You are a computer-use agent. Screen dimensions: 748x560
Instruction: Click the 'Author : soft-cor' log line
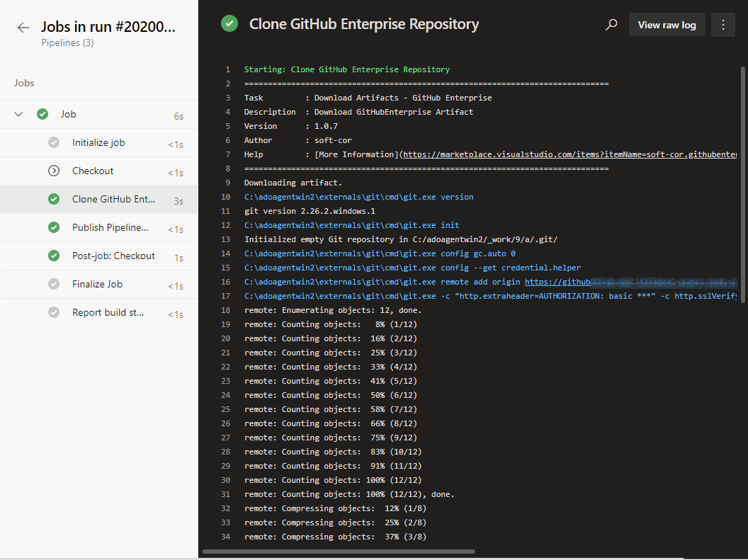(298, 140)
